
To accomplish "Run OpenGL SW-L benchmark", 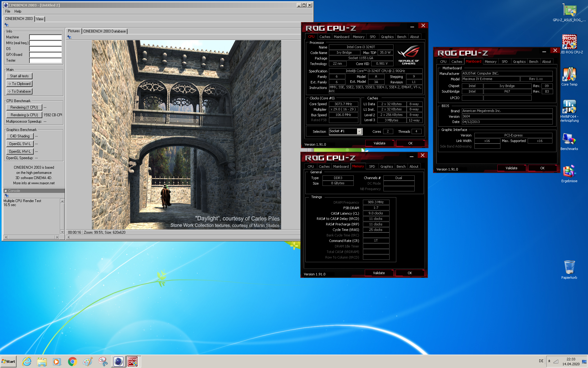I will (x=20, y=144).
